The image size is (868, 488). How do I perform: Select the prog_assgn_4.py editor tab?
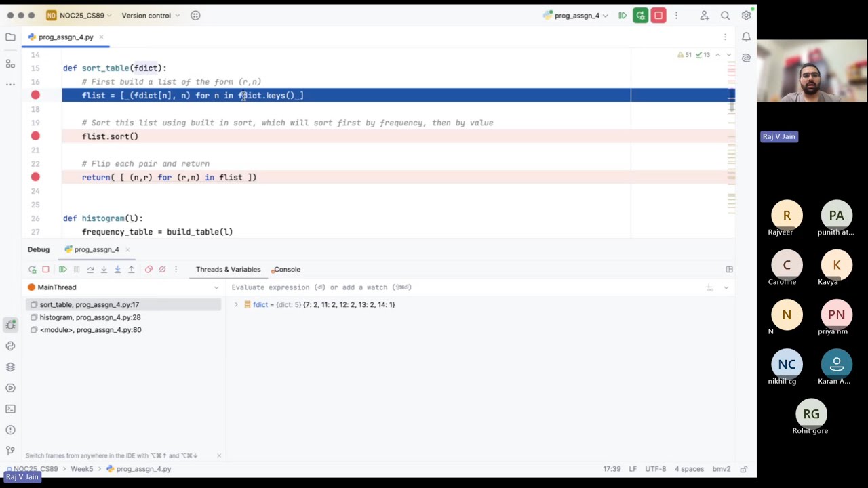(x=66, y=37)
